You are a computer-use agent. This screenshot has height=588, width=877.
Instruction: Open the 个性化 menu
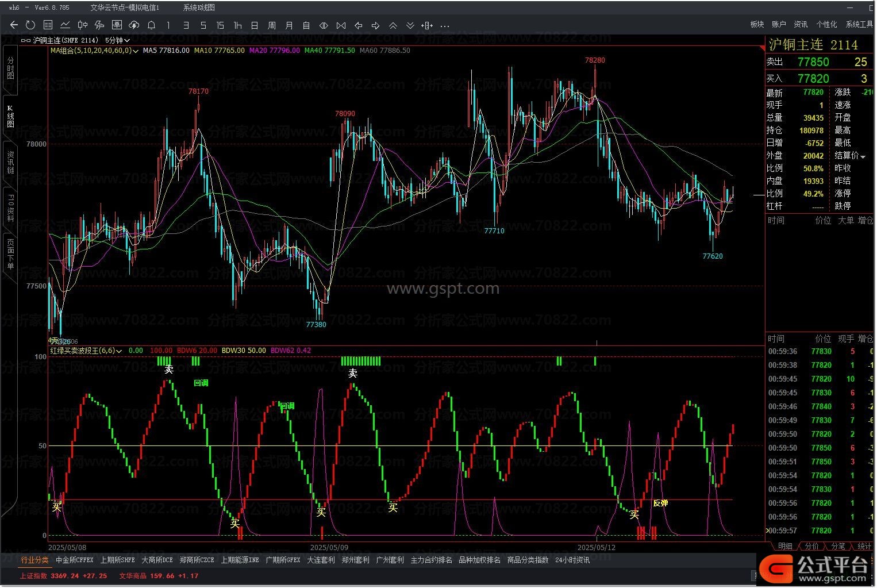click(826, 24)
